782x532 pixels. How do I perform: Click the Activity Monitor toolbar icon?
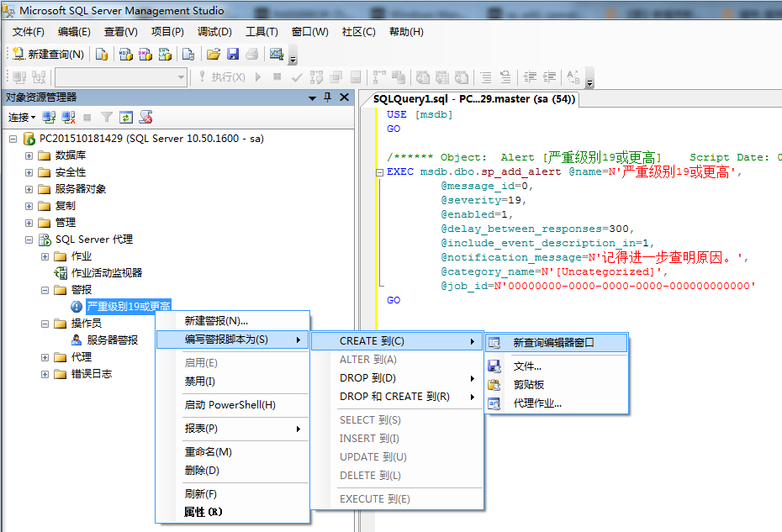[x=276, y=55]
